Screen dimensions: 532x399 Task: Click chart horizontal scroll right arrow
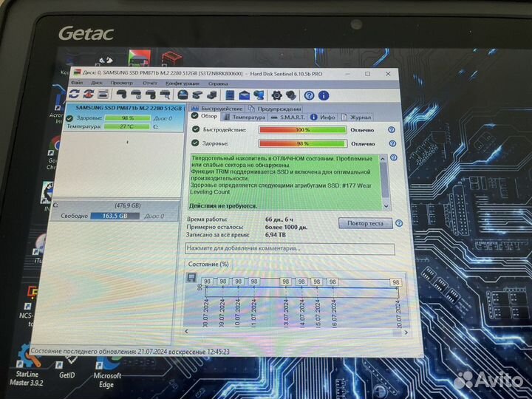coord(406,332)
